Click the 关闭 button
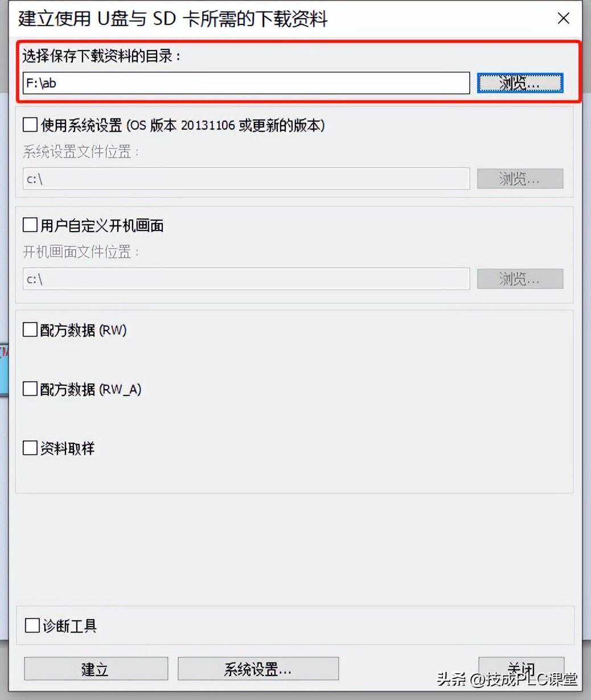This screenshot has height=700, width=591. (521, 669)
